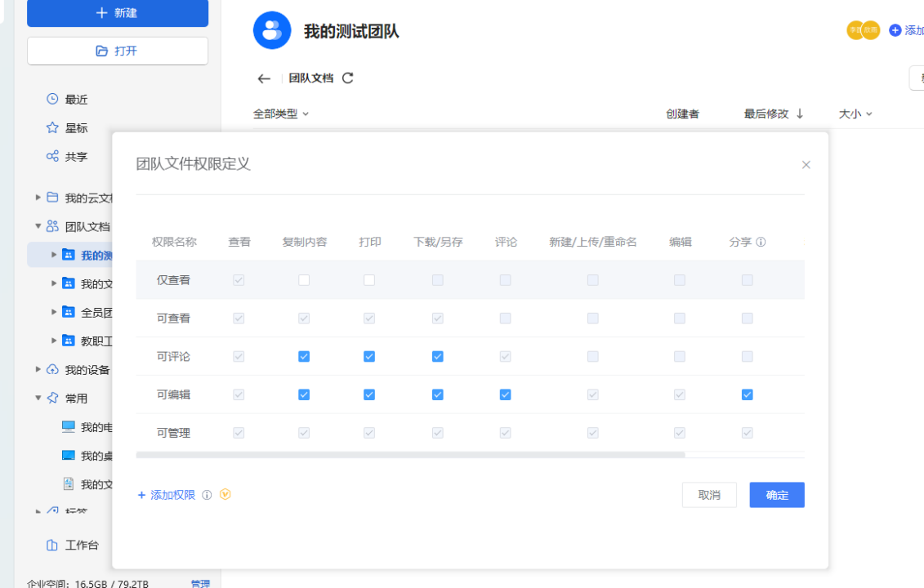Close the 团队文件权限定义 dialog
This screenshot has height=588, width=924.
(806, 165)
